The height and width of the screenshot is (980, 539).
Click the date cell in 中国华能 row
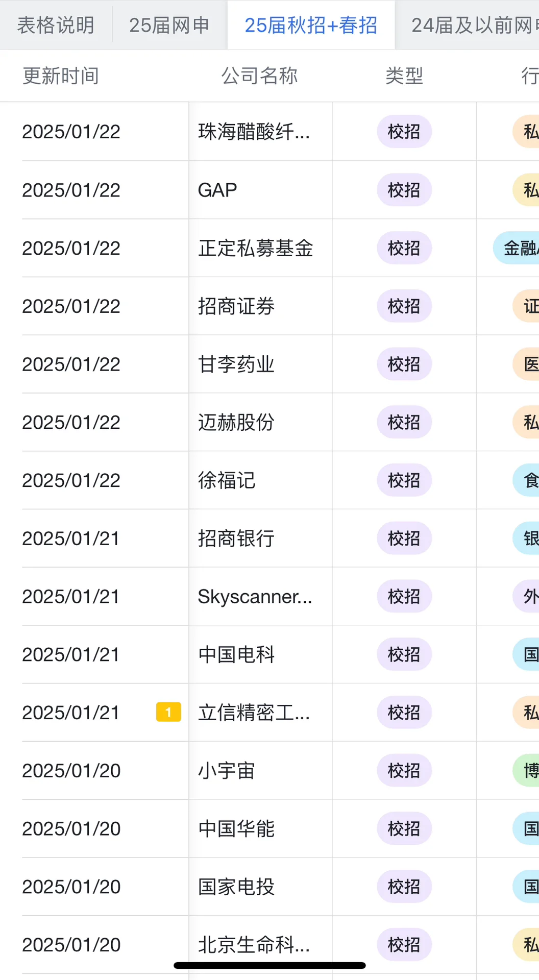point(71,828)
